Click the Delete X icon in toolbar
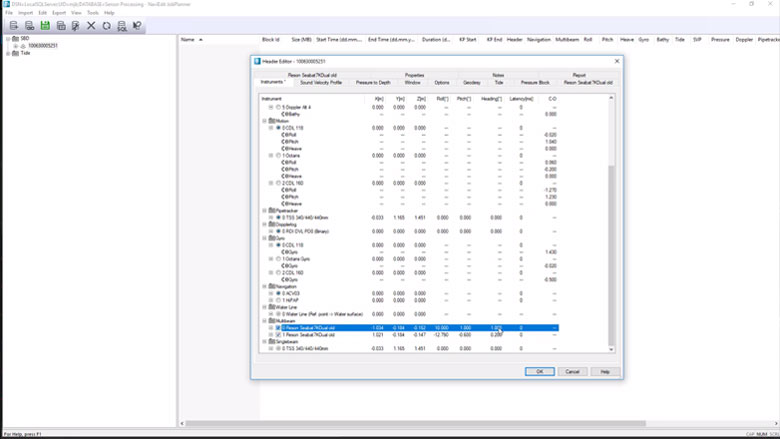 [x=91, y=25]
